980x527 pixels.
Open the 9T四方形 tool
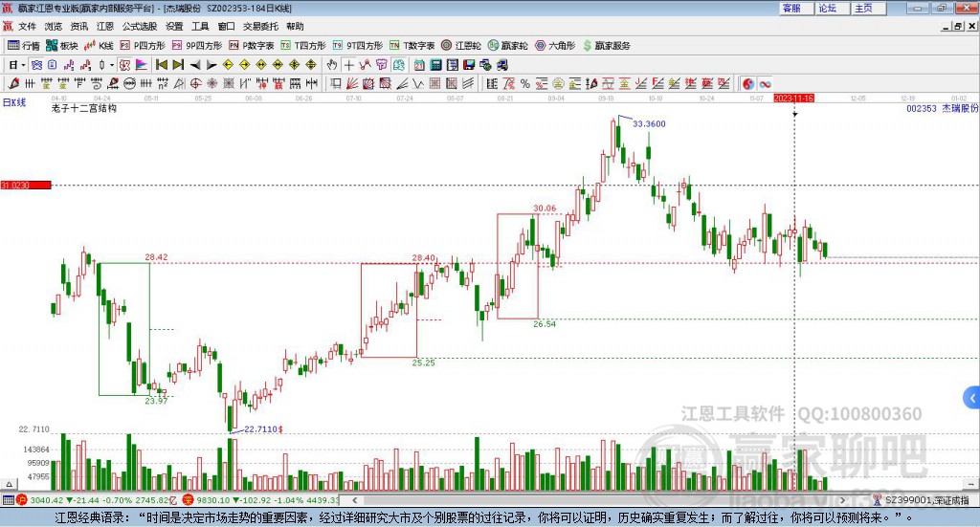(x=358, y=46)
